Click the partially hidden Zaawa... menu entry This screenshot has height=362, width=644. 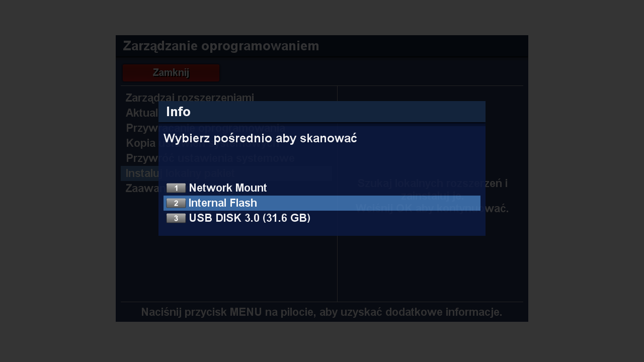(141, 189)
